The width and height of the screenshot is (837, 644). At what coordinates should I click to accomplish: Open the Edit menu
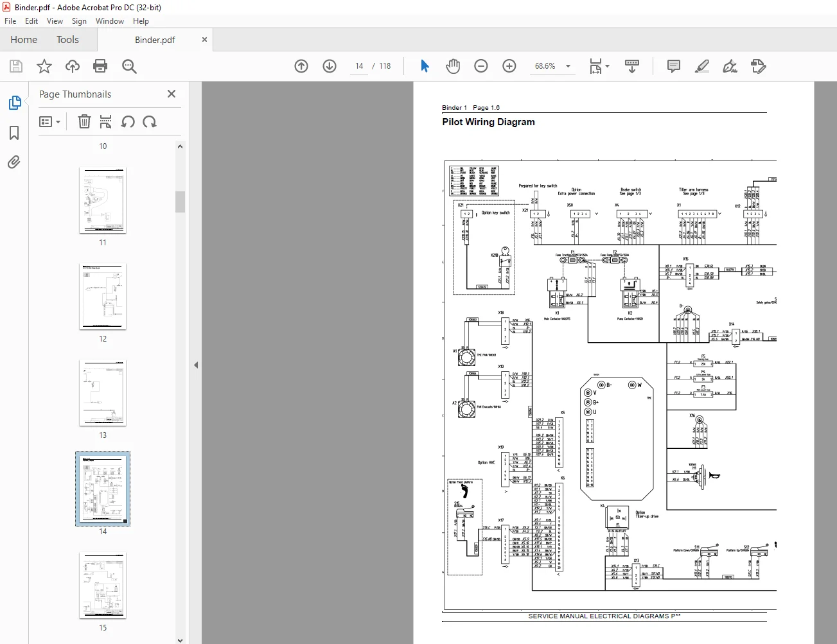click(x=31, y=21)
